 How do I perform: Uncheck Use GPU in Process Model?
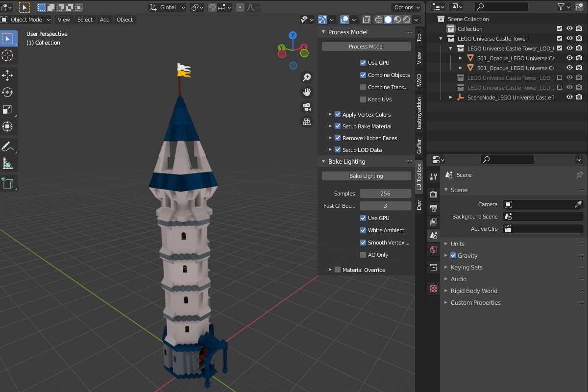(363, 63)
